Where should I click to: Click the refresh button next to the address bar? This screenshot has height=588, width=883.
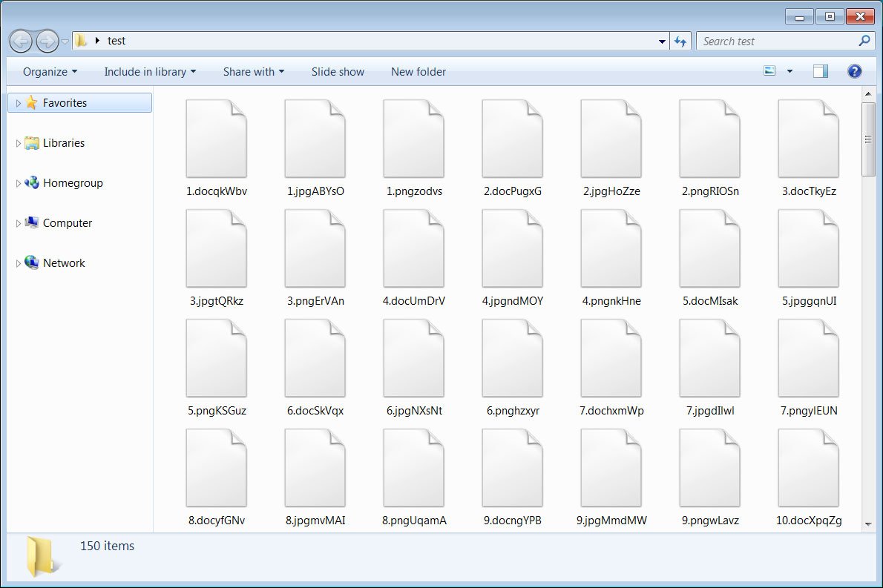coord(680,41)
